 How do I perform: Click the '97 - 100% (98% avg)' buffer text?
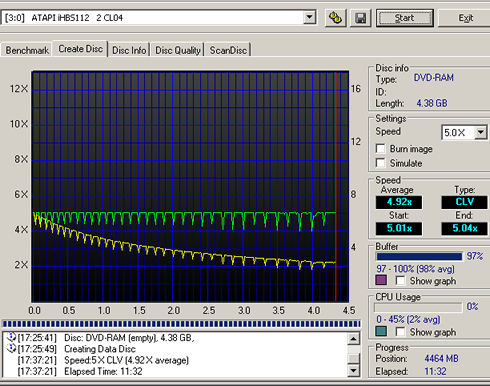415,269
